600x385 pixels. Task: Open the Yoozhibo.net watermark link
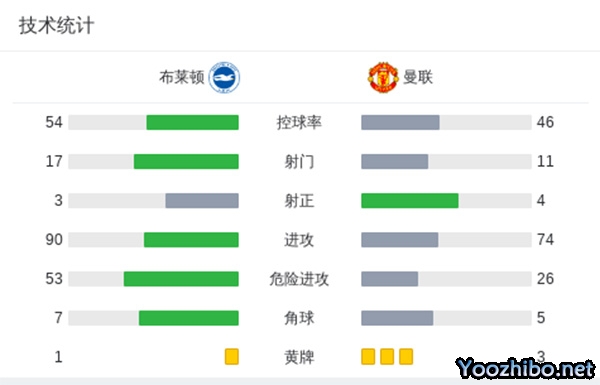[525, 369]
